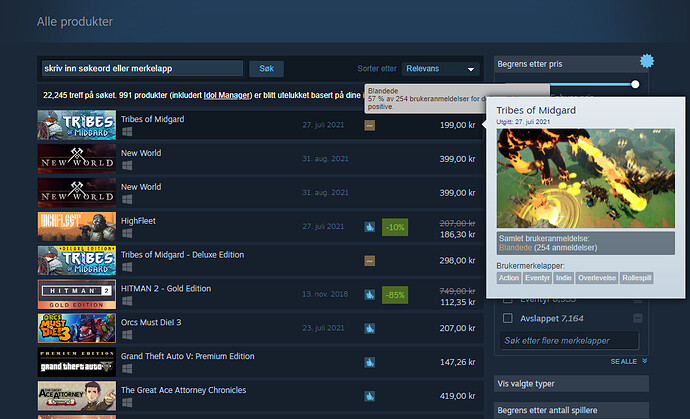Click the Windows icon under the first New World
This screenshot has height=419, width=690.
tap(127, 165)
